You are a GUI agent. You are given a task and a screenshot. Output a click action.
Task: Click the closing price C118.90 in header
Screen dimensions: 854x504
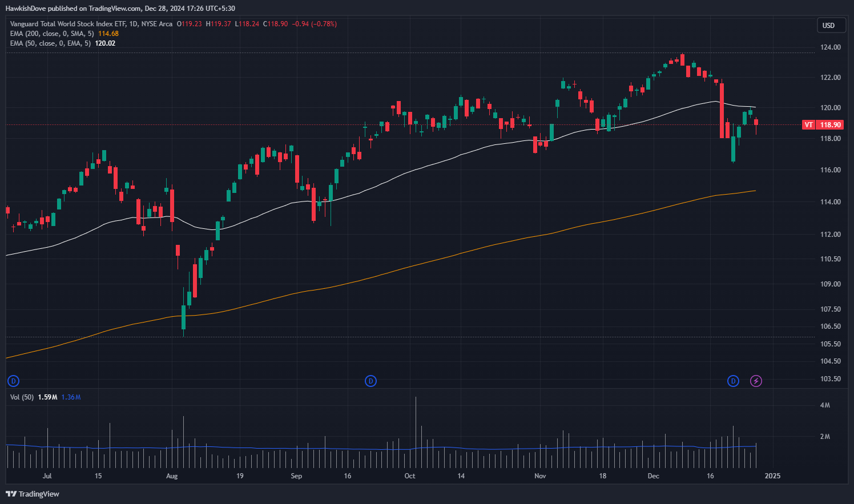click(275, 24)
